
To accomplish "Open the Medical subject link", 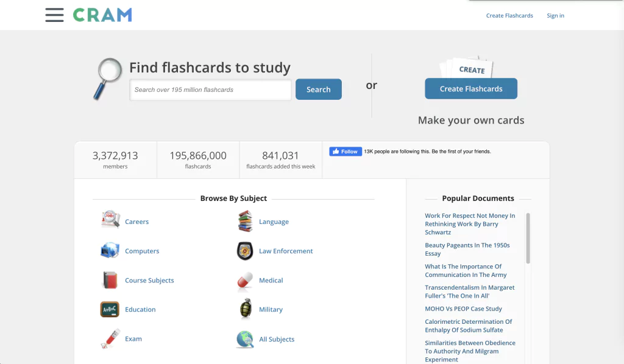I will tap(271, 281).
